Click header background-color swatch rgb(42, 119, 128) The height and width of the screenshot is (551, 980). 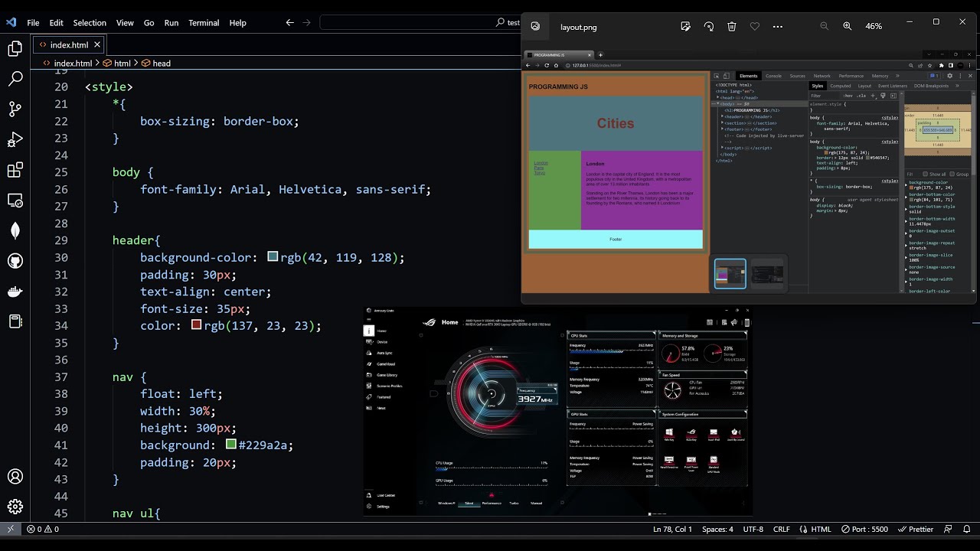(x=273, y=257)
